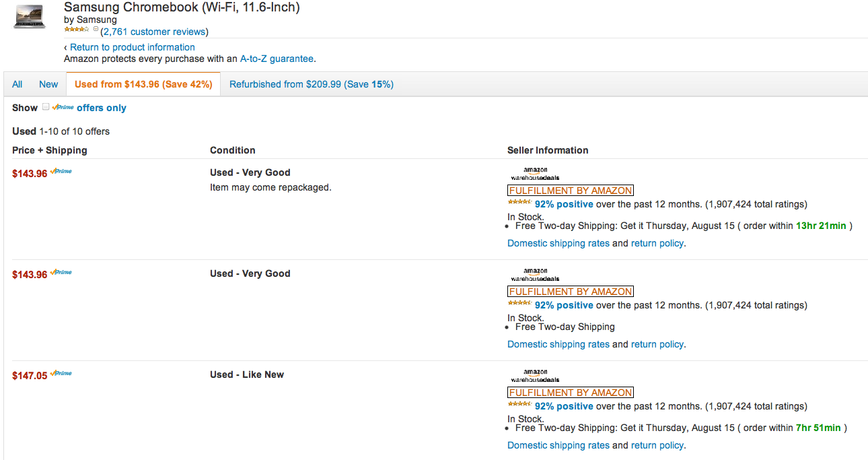This screenshot has width=868, height=460.
Task: Click the FULFILLMENT BY AMAZON badge on first offer
Action: (x=570, y=190)
